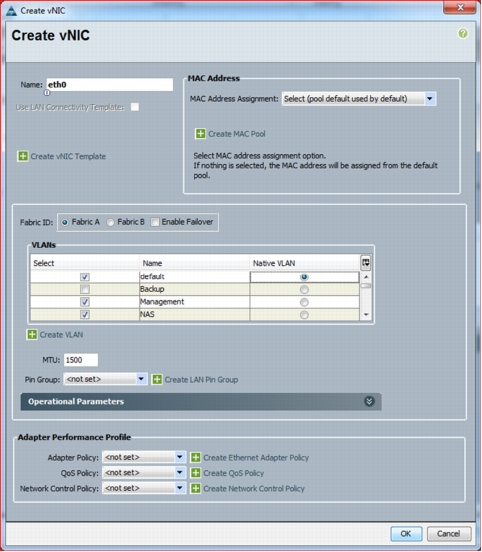The height and width of the screenshot is (552, 482).
Task: Click the Create LAN Pin Group plus icon
Action: pyautogui.click(x=157, y=380)
